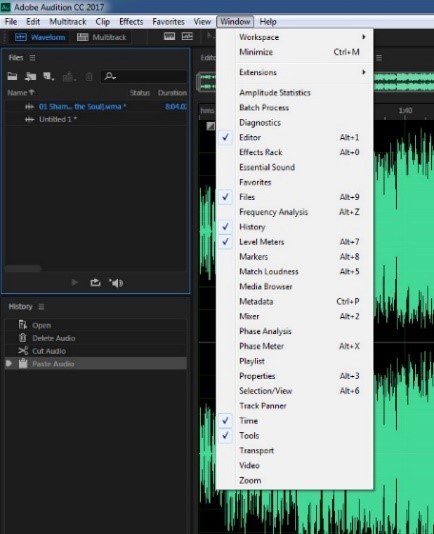
Task: Uncheck Level Meters in the Window menu
Action: tap(294, 242)
